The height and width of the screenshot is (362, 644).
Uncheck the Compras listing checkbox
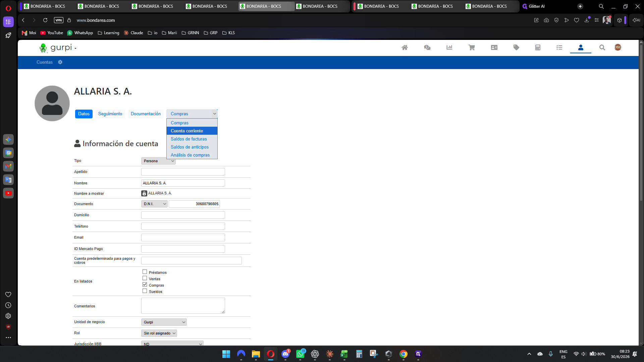point(145,285)
